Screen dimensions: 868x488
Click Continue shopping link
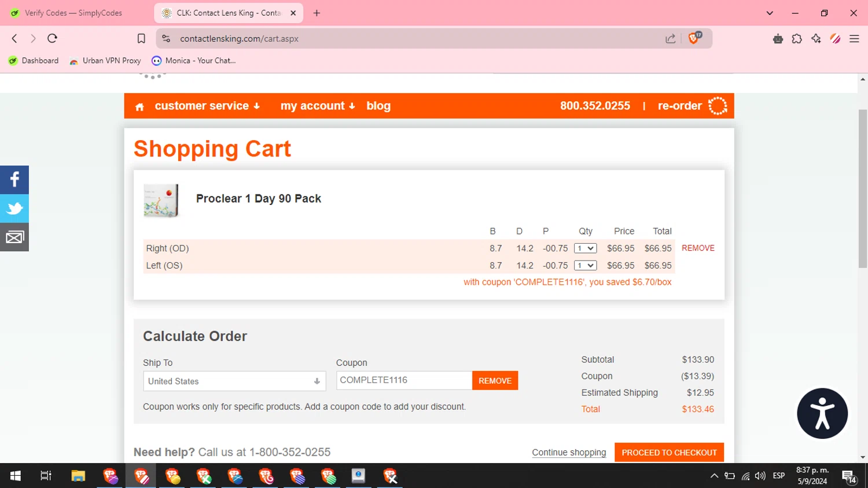click(x=569, y=453)
